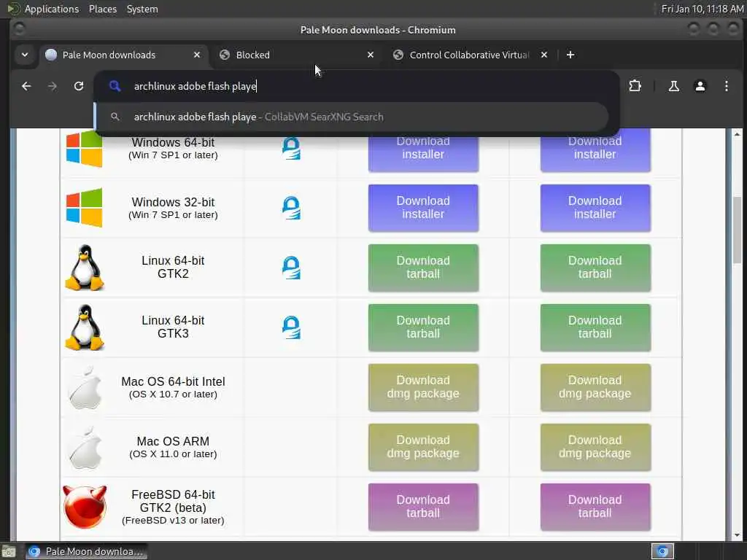The image size is (747, 560).
Task: Open Chromium Labs flask icon
Action: click(x=673, y=86)
